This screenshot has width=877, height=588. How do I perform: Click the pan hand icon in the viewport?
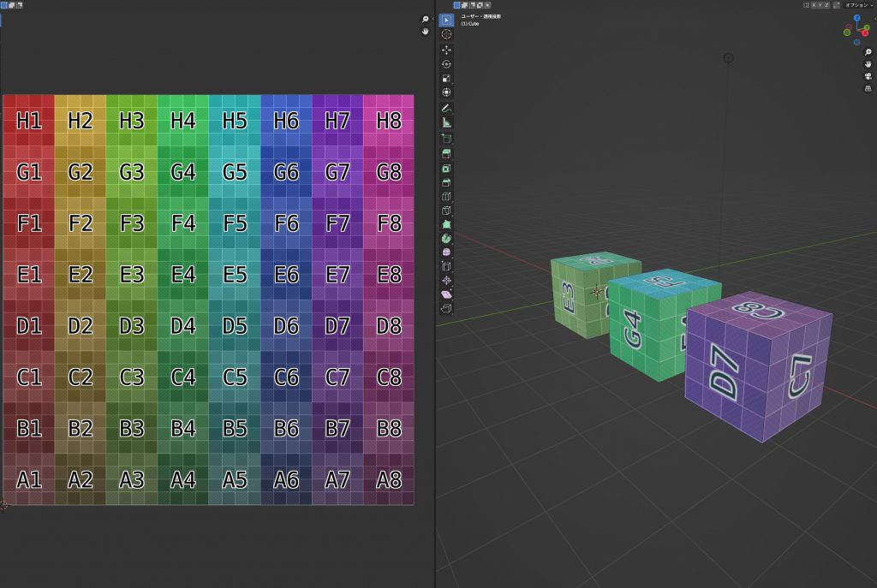(868, 64)
